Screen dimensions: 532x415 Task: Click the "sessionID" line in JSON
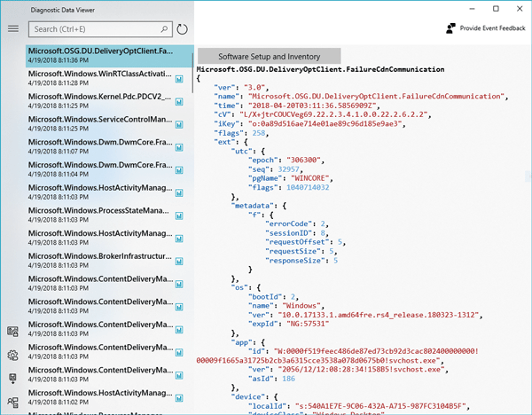click(x=297, y=233)
